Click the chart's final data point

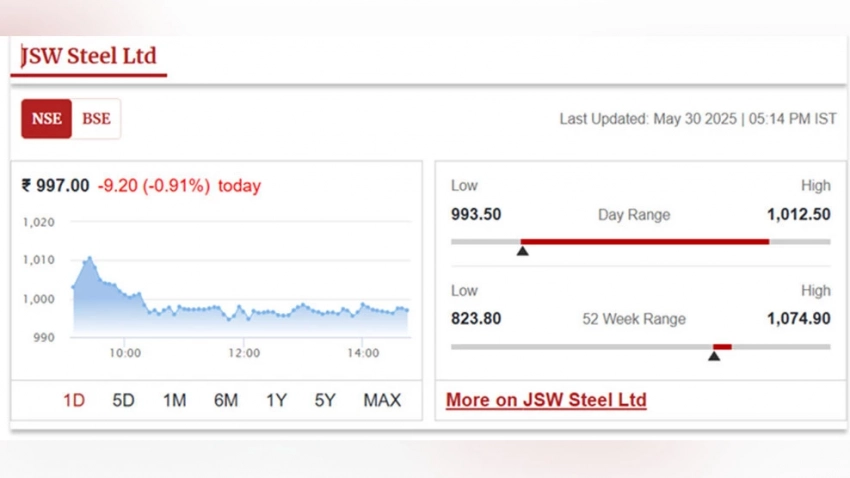[x=407, y=311]
